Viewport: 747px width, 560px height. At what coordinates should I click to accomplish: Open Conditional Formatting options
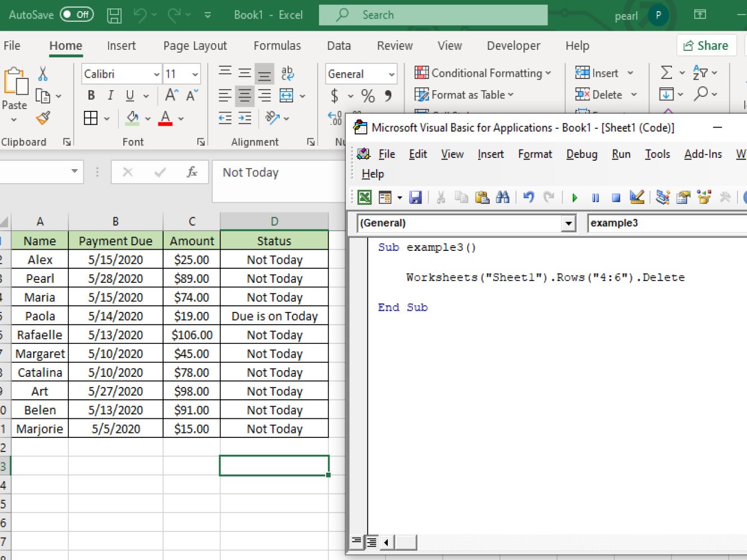click(x=483, y=73)
